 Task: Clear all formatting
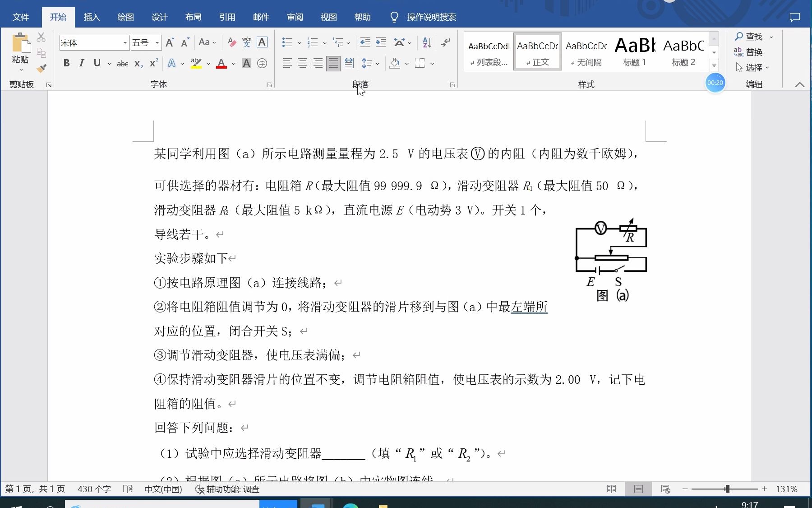[x=232, y=42]
